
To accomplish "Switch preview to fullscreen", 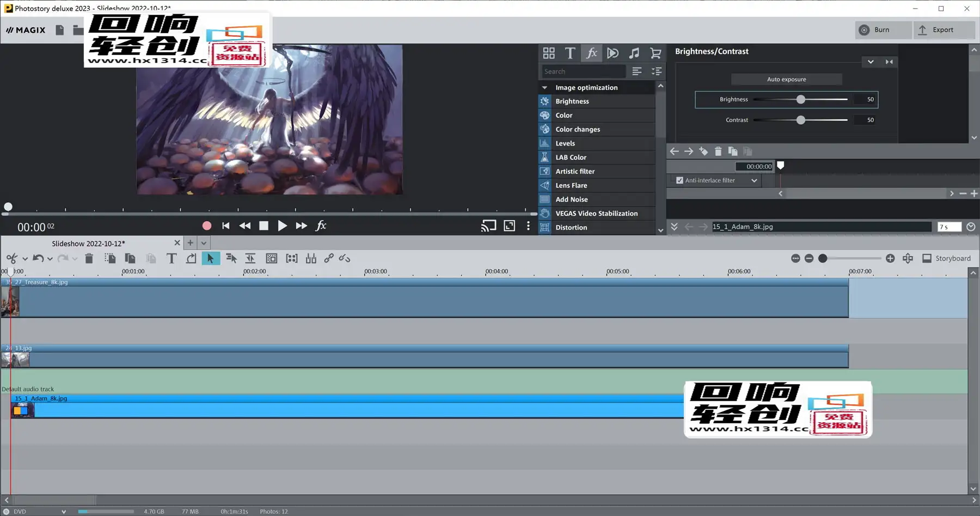I will (509, 226).
